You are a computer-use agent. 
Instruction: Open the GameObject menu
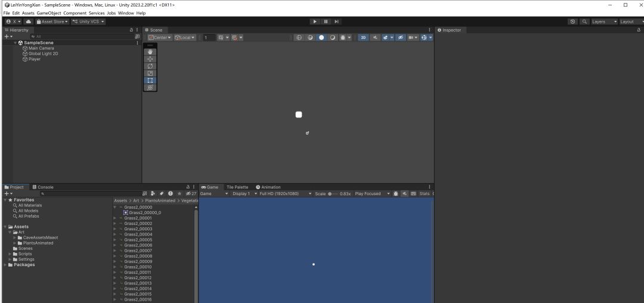49,13
